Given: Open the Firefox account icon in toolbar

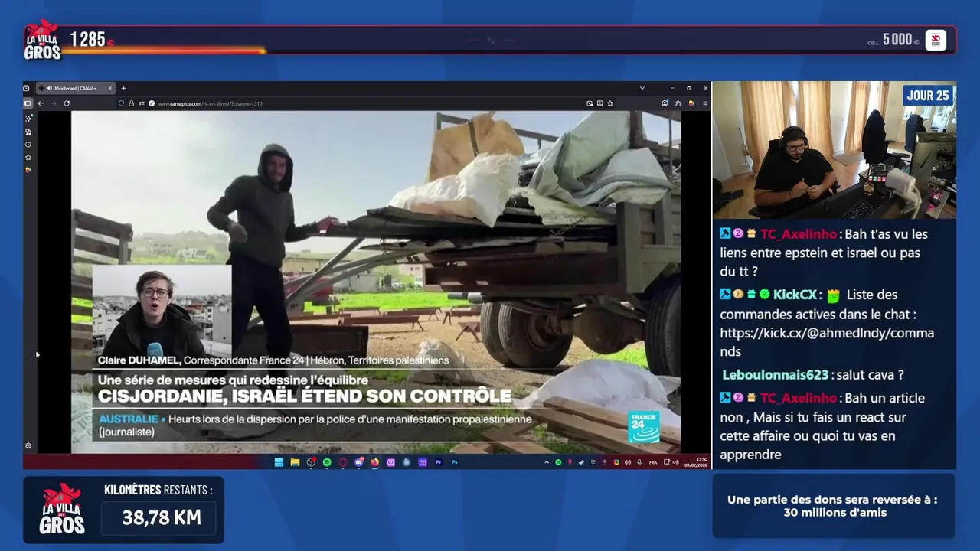Looking at the screenshot, I should pos(665,103).
